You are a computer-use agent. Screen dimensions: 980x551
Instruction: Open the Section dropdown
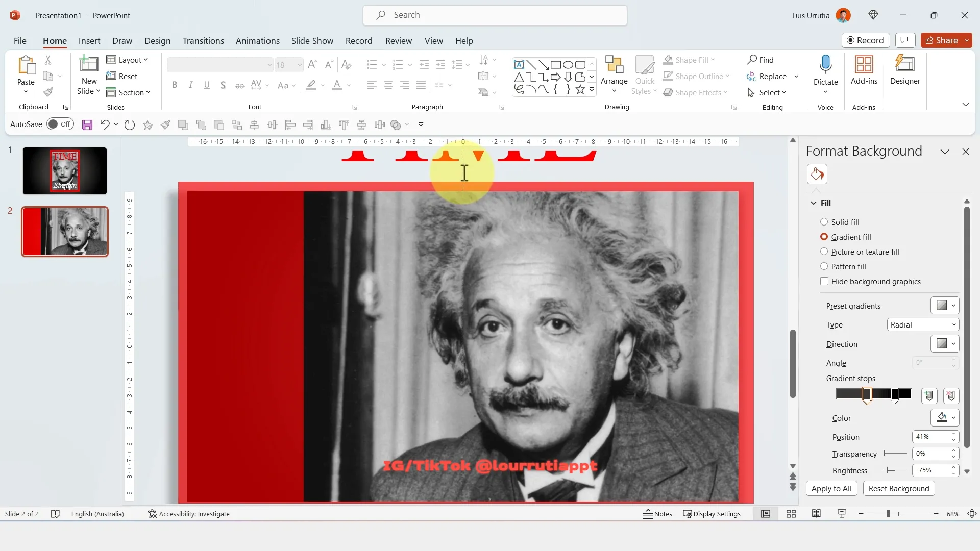(x=128, y=92)
